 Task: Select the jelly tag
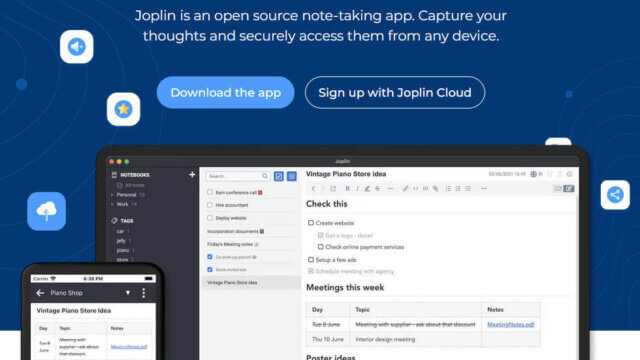tap(121, 241)
